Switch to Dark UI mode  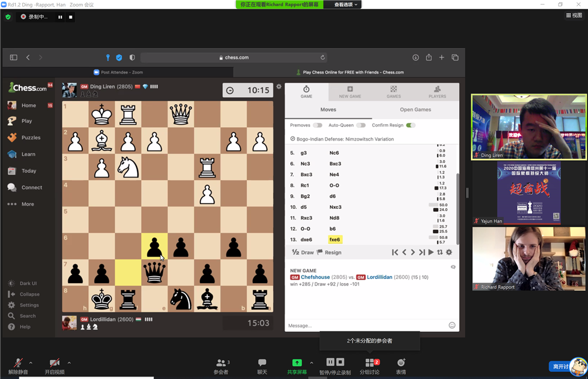point(28,283)
